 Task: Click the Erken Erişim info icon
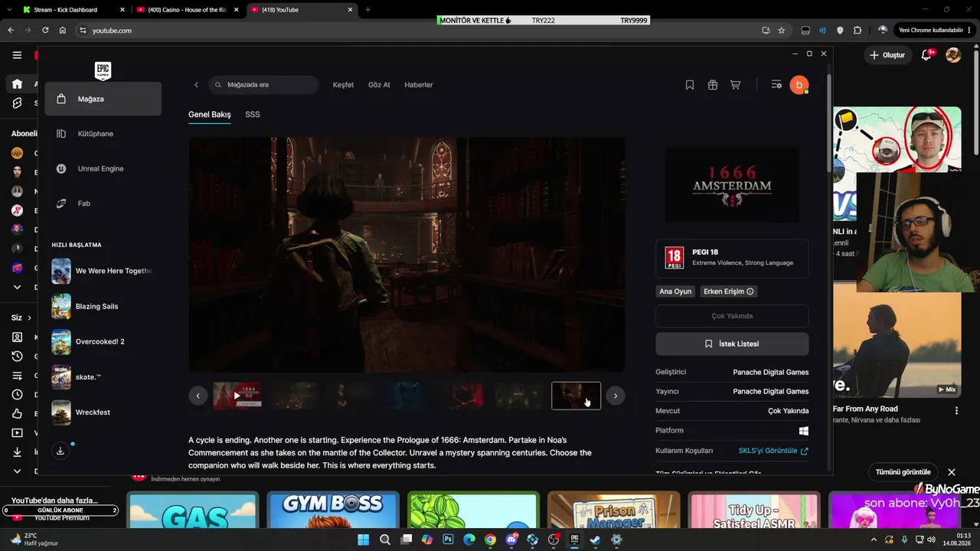pyautogui.click(x=750, y=292)
